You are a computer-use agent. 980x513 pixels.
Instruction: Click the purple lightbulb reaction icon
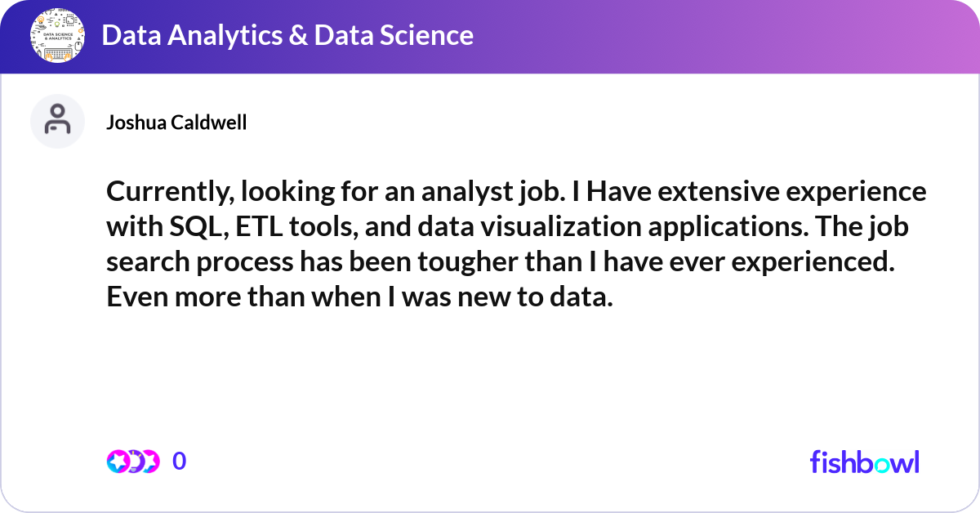coord(136,462)
